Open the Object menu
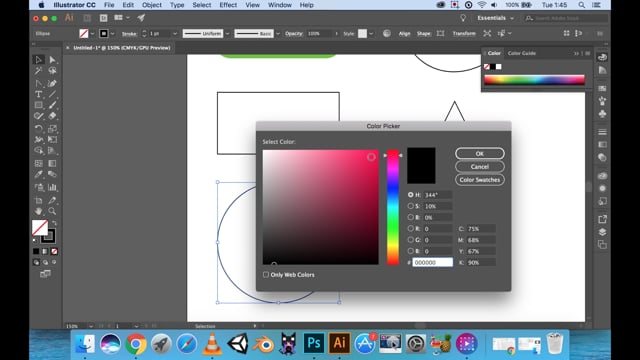This screenshot has height=360, width=640. pyautogui.click(x=151, y=5)
